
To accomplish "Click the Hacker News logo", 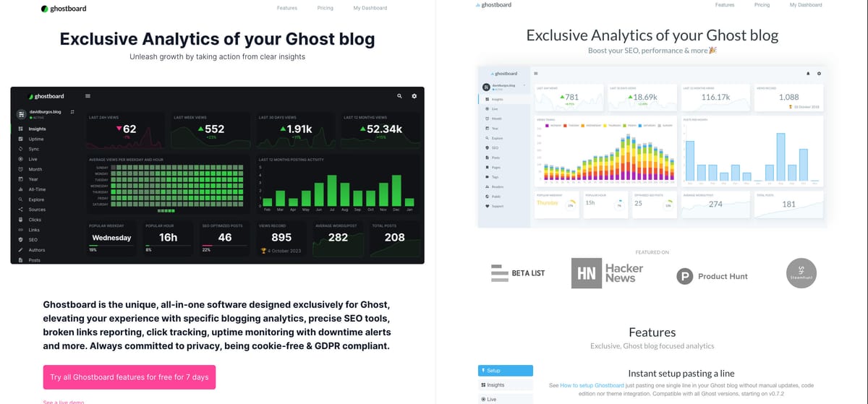I will tap(606, 273).
